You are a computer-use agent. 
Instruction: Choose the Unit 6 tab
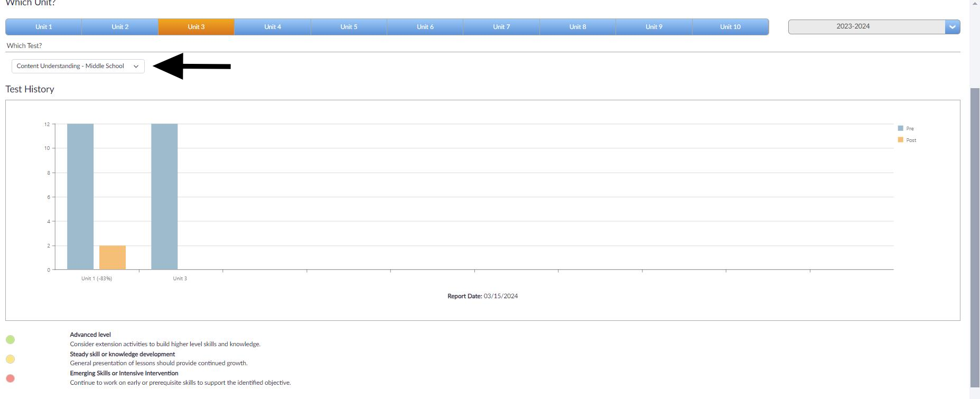pyautogui.click(x=425, y=27)
